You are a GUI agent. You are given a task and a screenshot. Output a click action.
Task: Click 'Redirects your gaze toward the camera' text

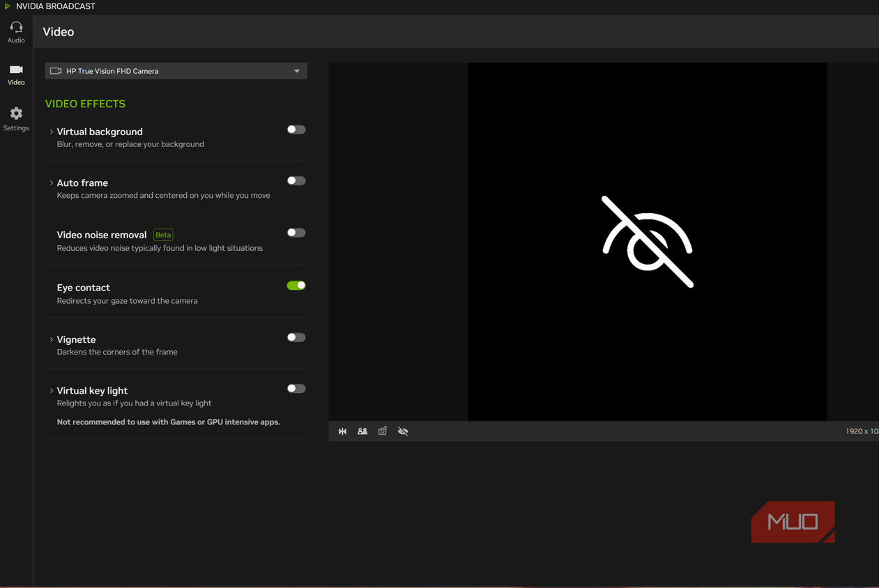[128, 301]
